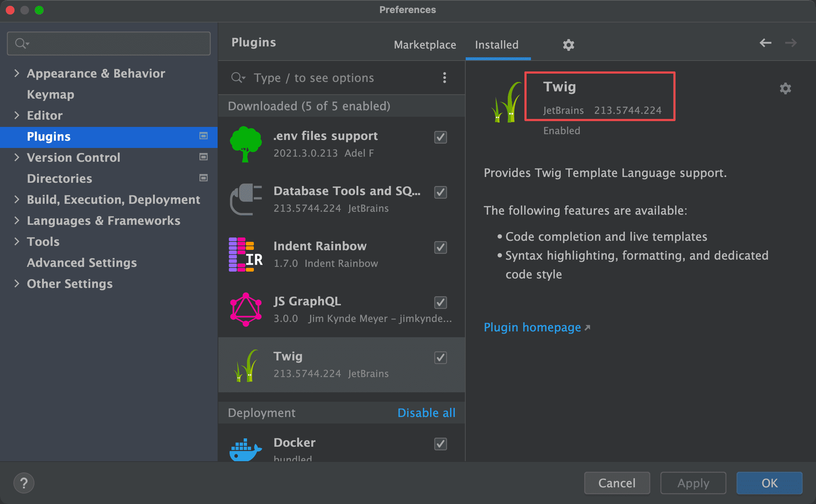816x504 pixels.
Task: Uncheck Database Tools and SQL plugin
Action: coord(440,192)
